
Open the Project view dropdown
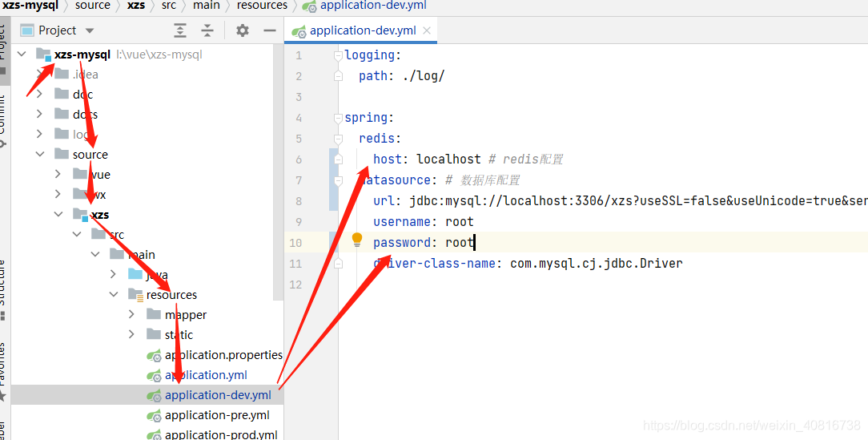click(x=89, y=30)
